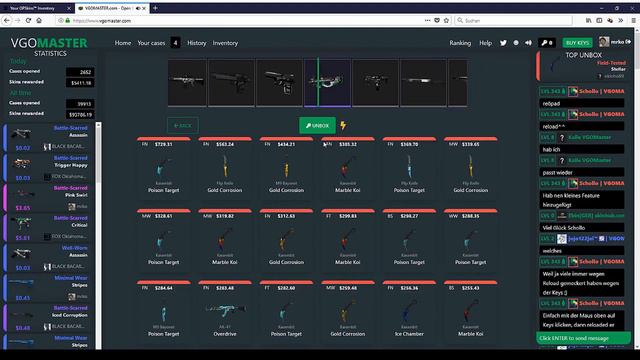The image size is (640, 360).
Task: Click the VGOMASTER logo
Action: tap(49, 43)
